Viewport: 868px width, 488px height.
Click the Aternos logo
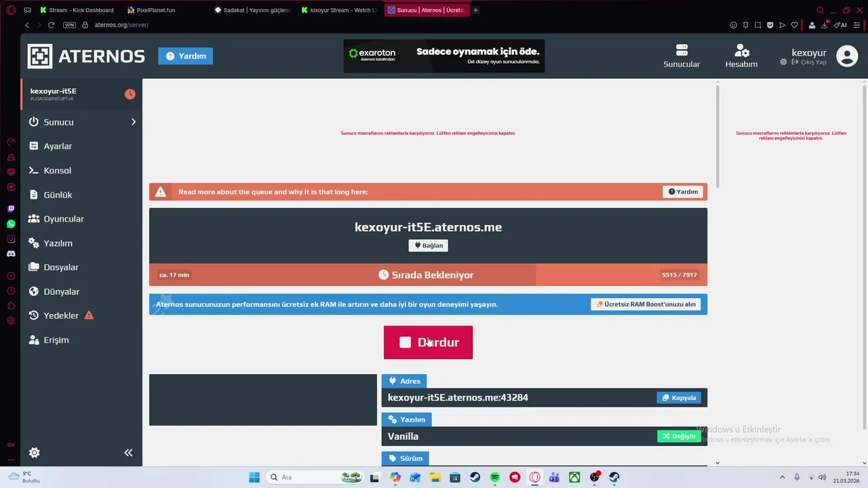pos(86,56)
